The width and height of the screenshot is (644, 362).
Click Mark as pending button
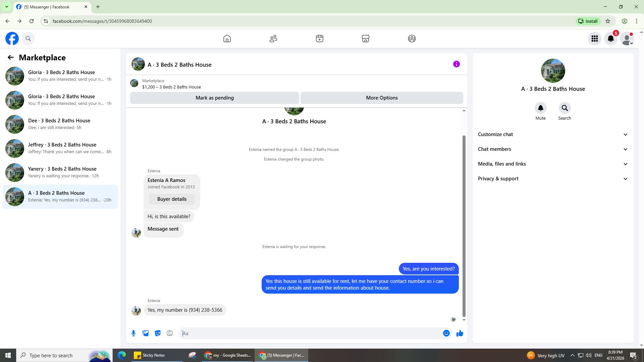215,98
